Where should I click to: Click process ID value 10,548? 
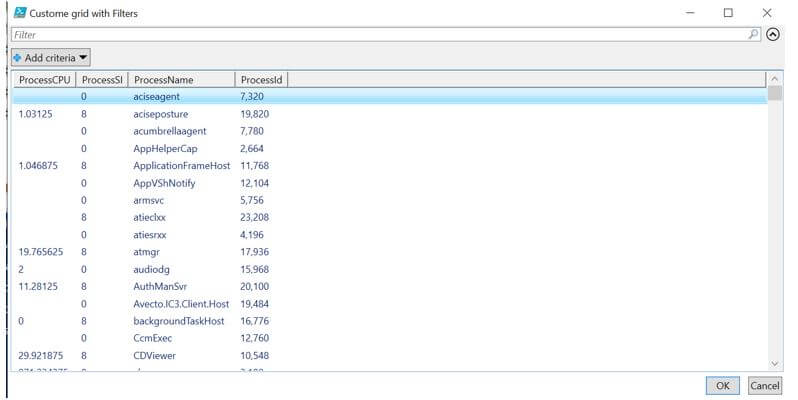(254, 355)
